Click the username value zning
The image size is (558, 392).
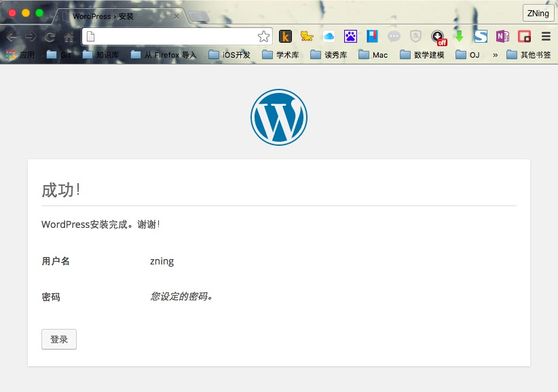pos(162,261)
